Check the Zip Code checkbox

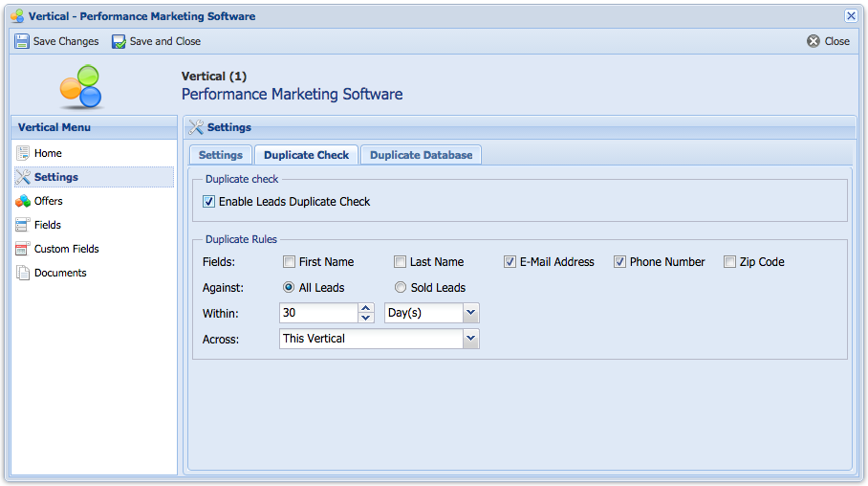coord(729,262)
